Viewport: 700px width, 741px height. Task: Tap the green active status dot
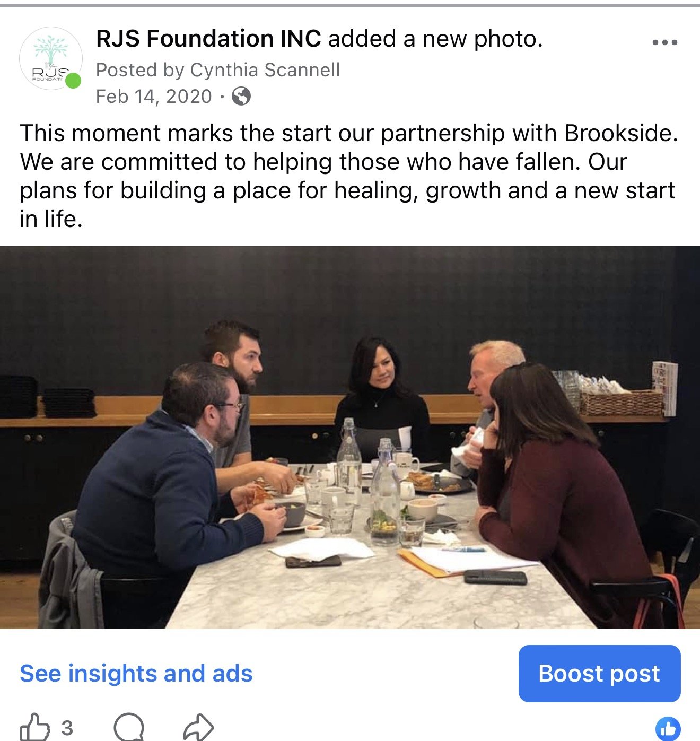coord(73,81)
